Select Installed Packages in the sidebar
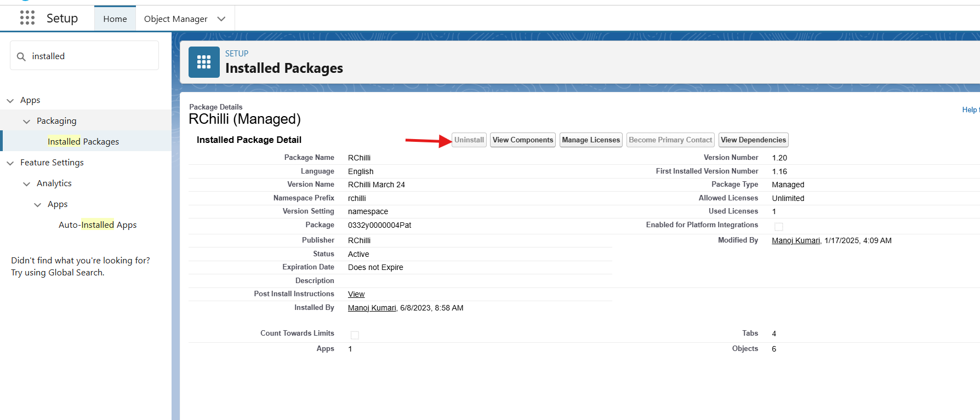The width and height of the screenshot is (980, 420). click(83, 141)
